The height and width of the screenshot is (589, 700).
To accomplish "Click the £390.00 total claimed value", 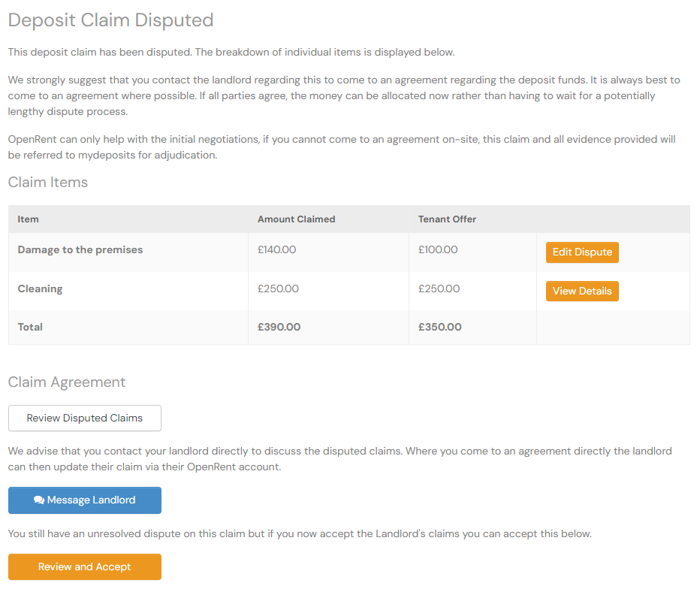I will coord(279,327).
